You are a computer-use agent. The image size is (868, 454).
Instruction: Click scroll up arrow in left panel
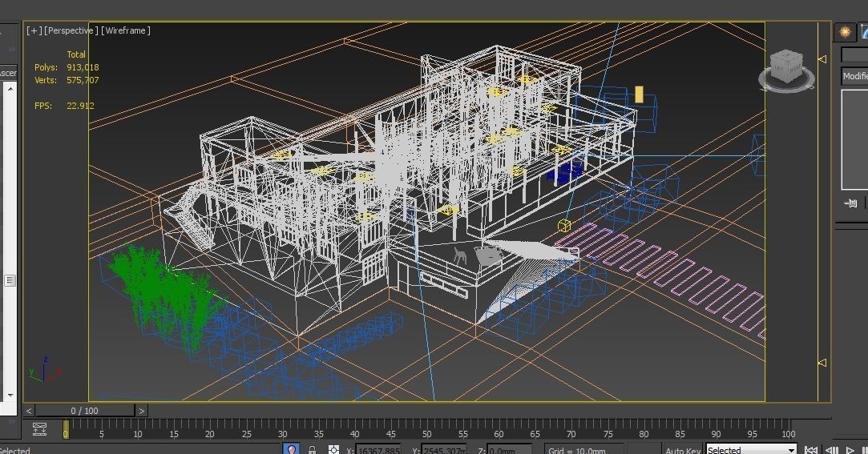click(x=10, y=88)
